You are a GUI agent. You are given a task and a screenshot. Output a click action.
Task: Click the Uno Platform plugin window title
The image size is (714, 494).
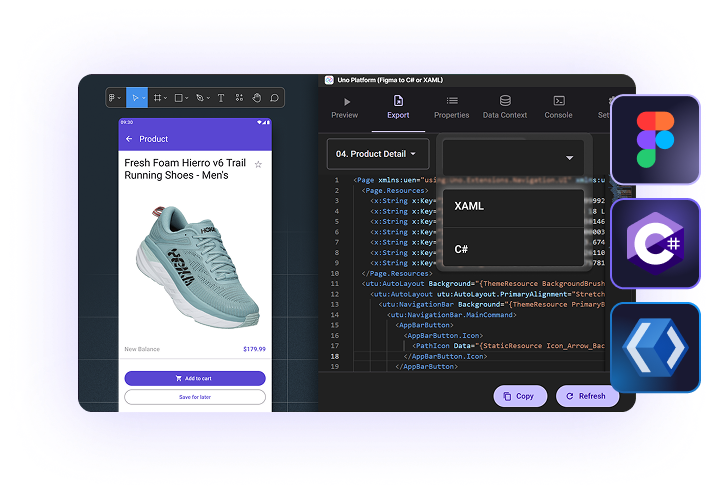click(390, 80)
